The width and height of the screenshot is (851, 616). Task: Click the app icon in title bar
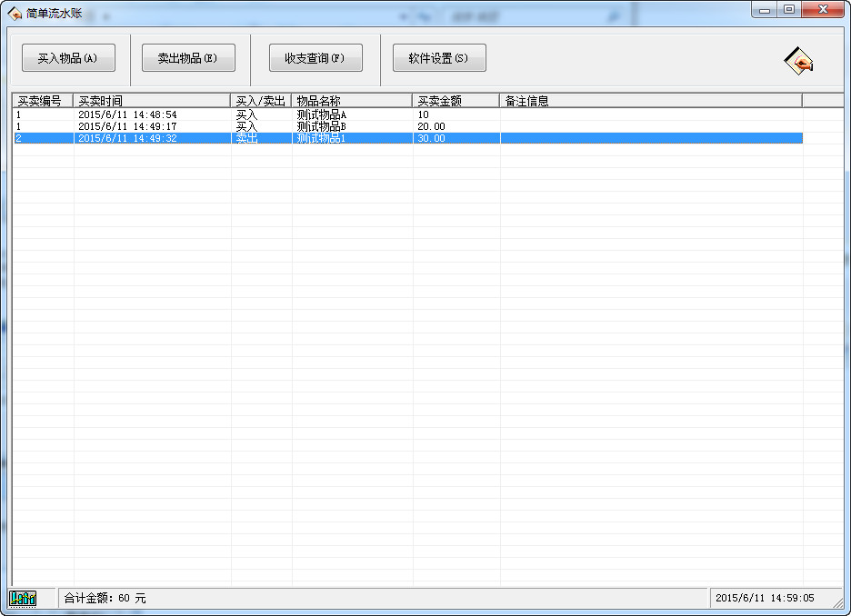click(x=15, y=13)
